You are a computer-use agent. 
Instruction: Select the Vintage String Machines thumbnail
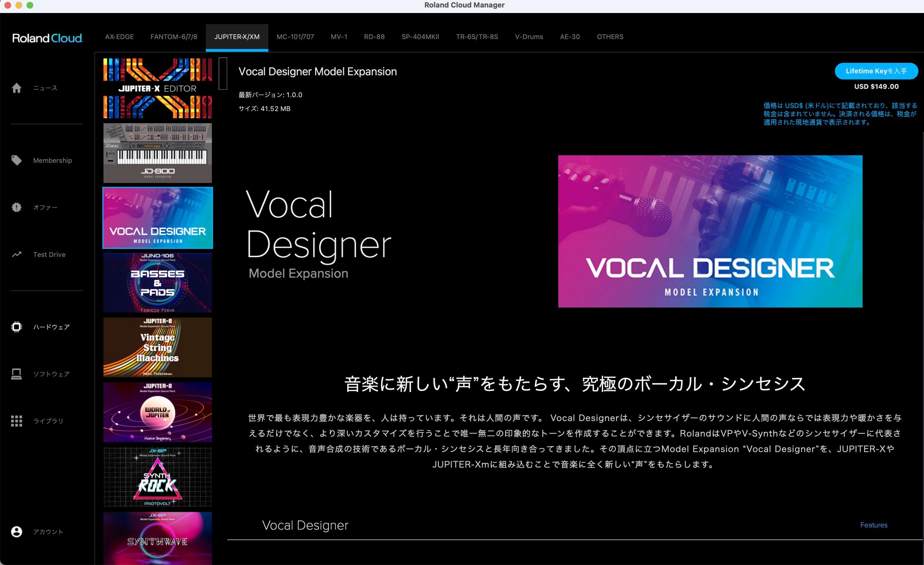point(157,347)
